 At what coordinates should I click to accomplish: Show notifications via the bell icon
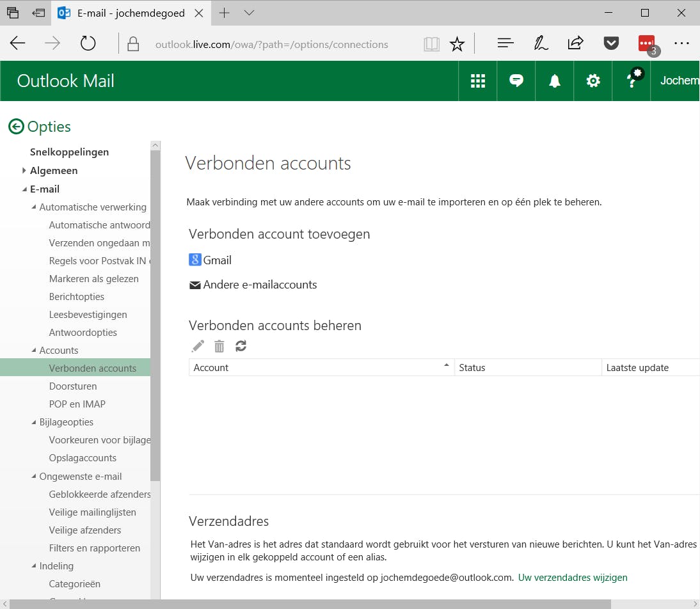point(555,81)
